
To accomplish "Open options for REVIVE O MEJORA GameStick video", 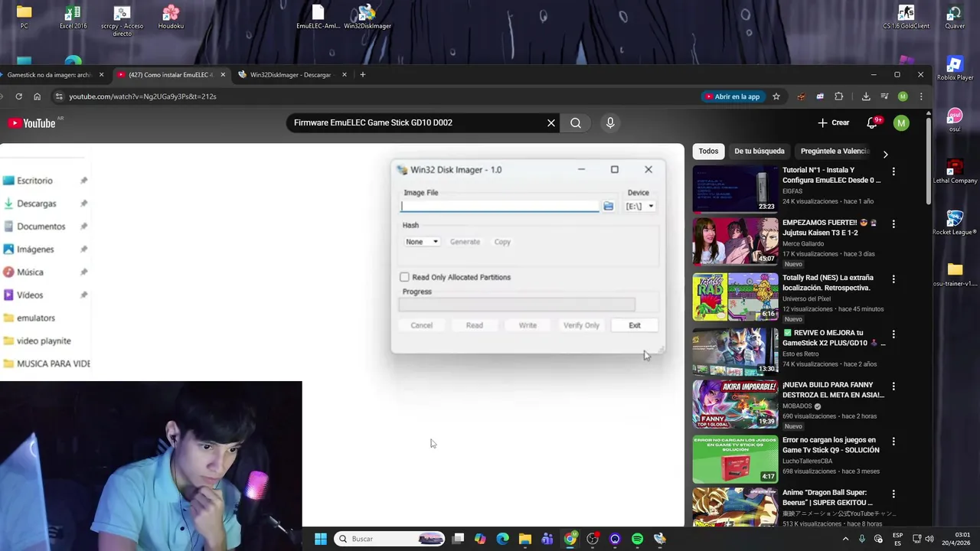I will point(893,334).
